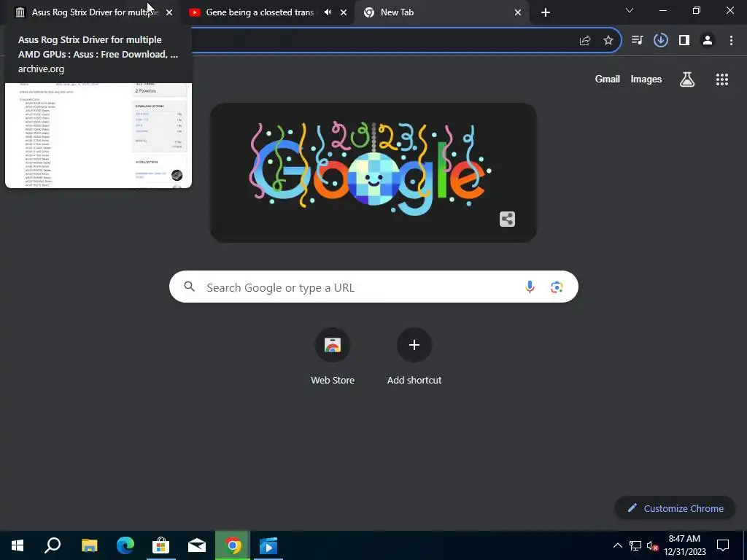Open the Gmail link
The width and height of the screenshot is (747, 560).
[x=608, y=79]
